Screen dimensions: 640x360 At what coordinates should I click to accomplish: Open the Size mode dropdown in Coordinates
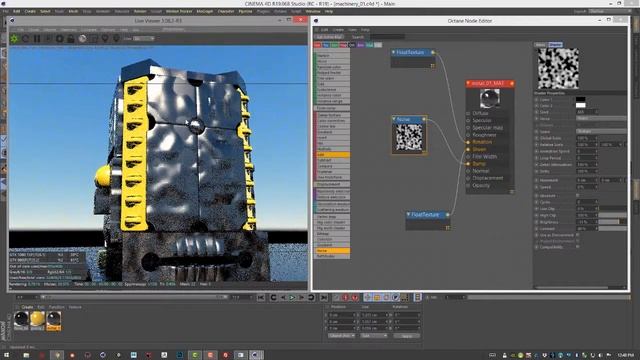[374, 336]
